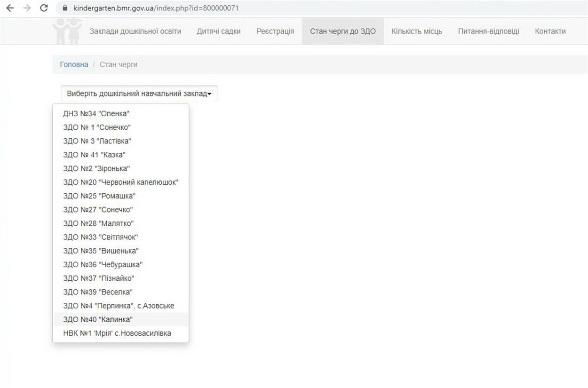
Task: Select ЗДО №37 "Пізнайко"
Action: [120, 278]
